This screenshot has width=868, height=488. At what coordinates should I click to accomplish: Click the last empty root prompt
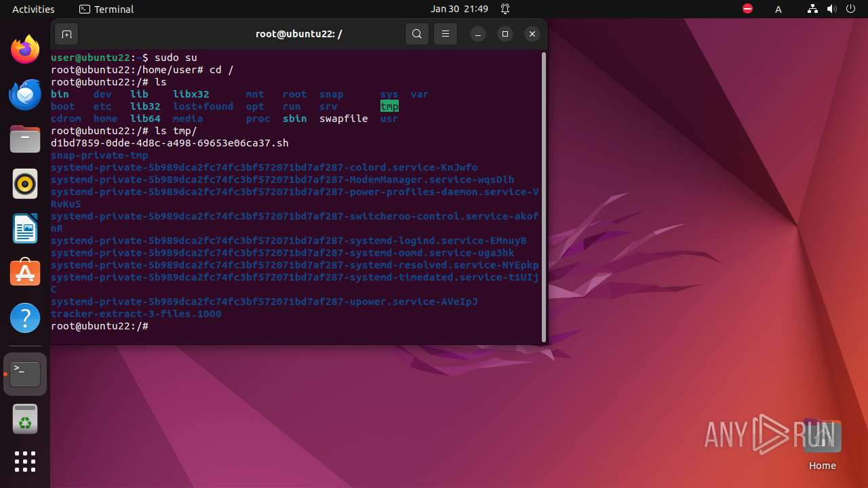point(100,326)
